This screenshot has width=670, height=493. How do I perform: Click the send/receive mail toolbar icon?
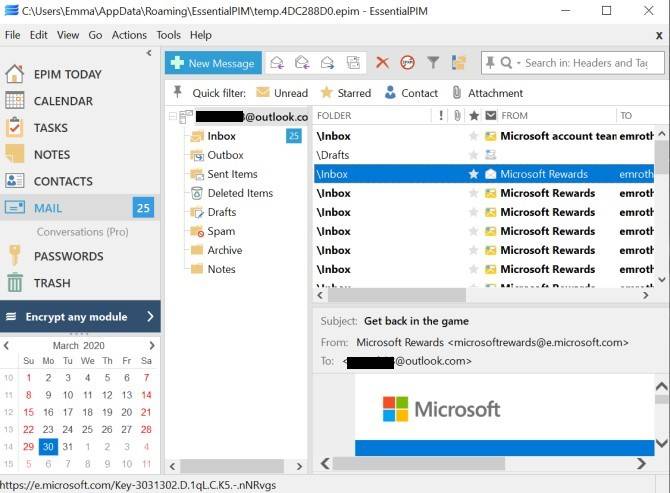[353, 63]
